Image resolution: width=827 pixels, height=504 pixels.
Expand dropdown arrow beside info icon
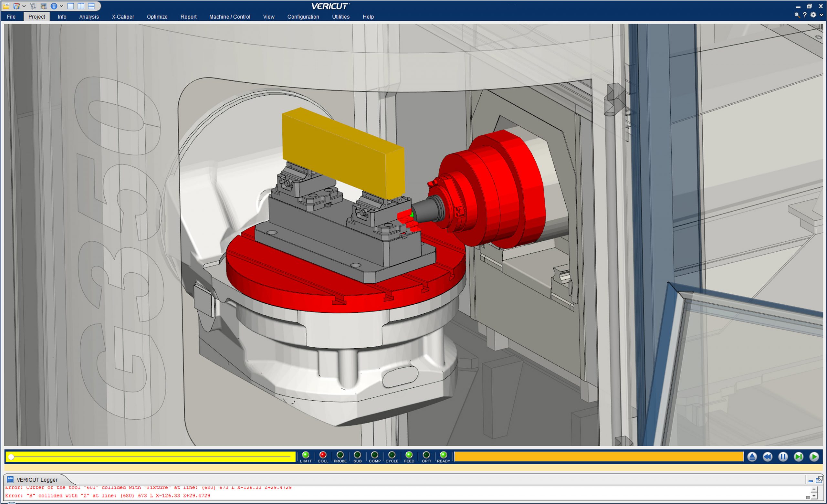tap(61, 6)
